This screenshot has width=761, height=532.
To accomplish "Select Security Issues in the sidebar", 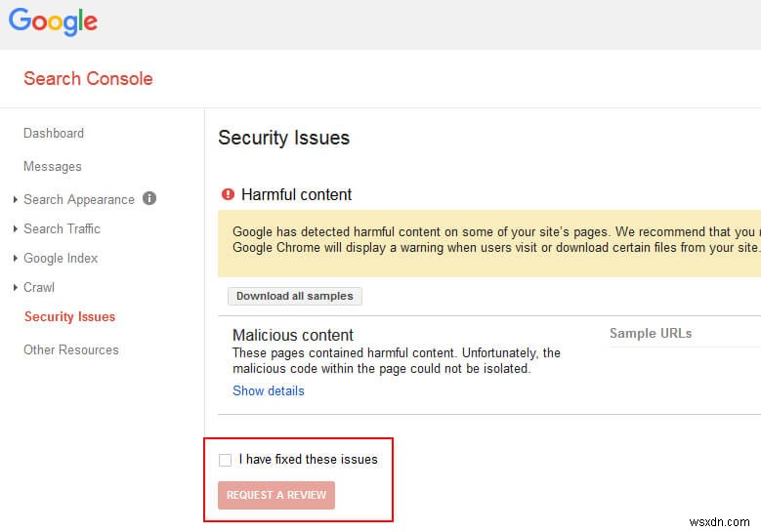I will point(69,316).
